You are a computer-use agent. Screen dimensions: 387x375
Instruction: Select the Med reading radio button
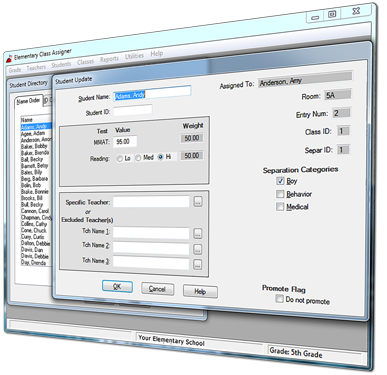click(x=138, y=158)
